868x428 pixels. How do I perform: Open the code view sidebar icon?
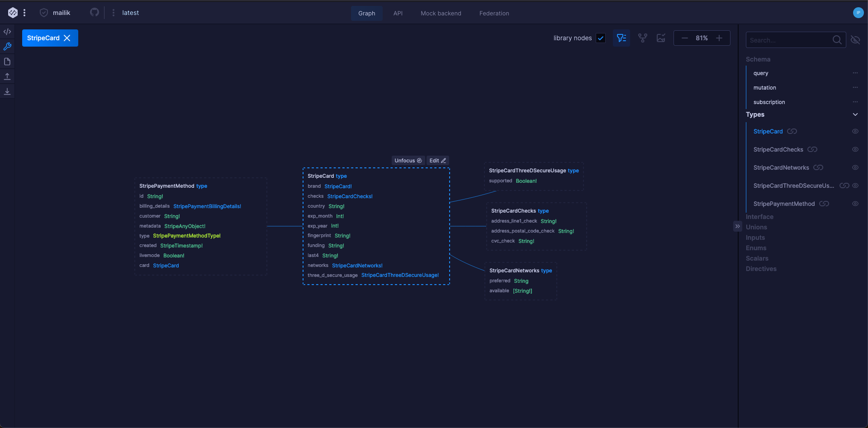7,32
